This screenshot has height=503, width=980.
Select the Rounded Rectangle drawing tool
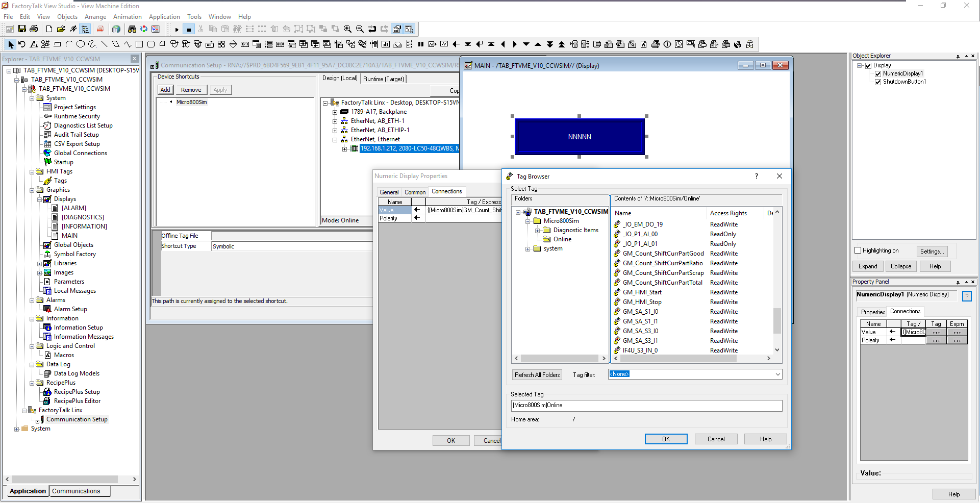151,44
